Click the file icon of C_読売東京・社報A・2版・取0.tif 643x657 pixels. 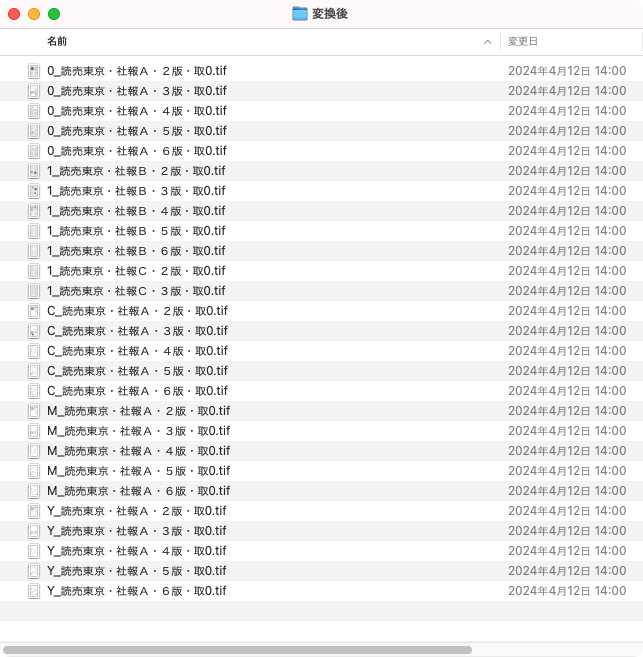[x=34, y=311]
